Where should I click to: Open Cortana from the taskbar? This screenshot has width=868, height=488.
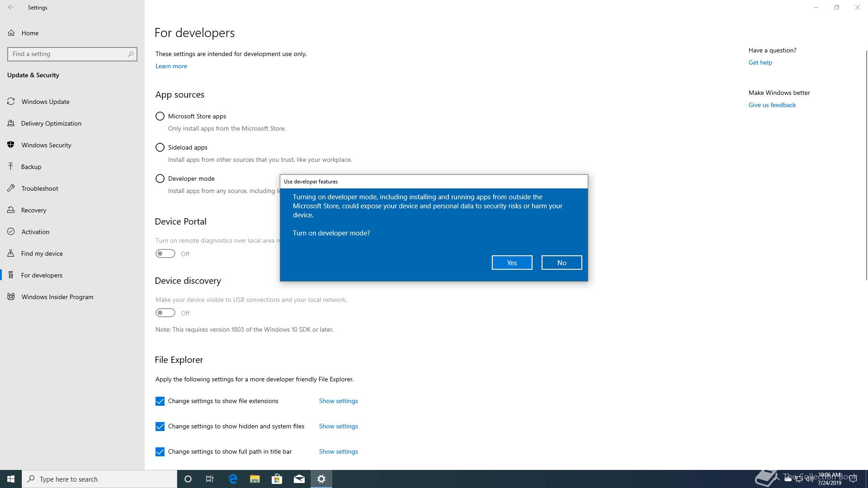click(x=188, y=479)
